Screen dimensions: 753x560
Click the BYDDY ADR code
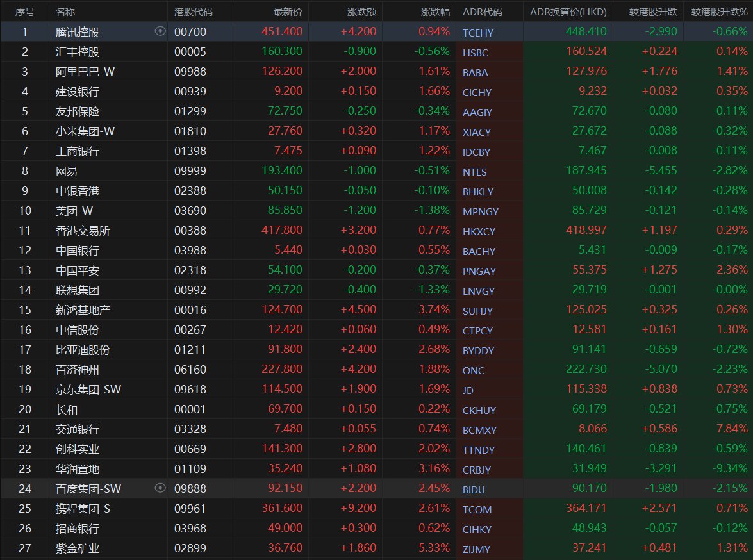pos(478,351)
